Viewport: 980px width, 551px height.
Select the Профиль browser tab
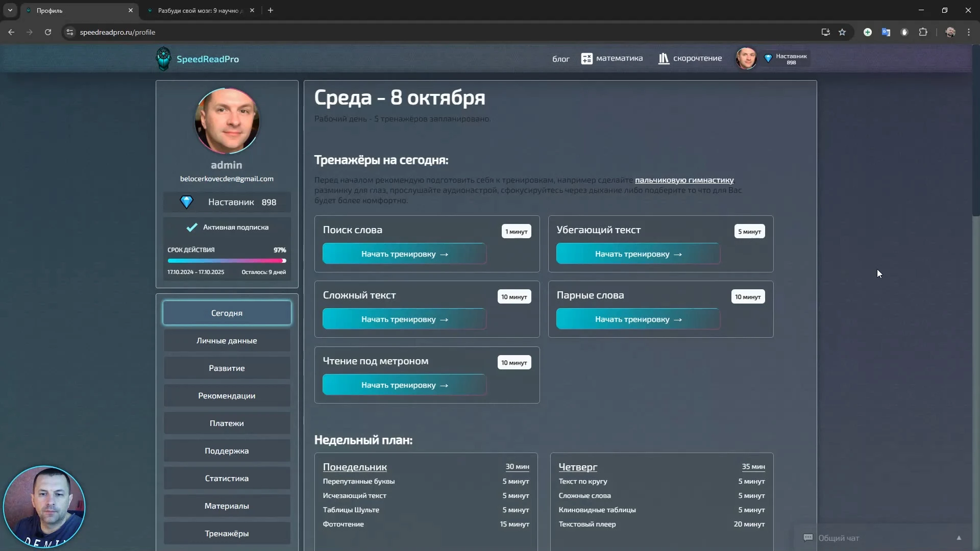(79, 10)
